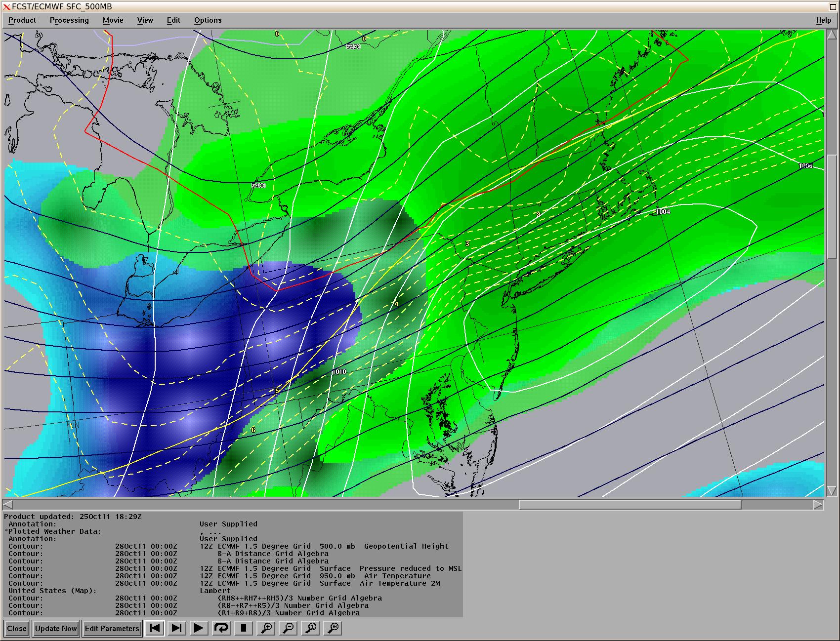Image resolution: width=840 pixels, height=641 pixels.
Task: Click the Product updated 25Oct11 18:29Z line
Action: pyautogui.click(x=73, y=517)
